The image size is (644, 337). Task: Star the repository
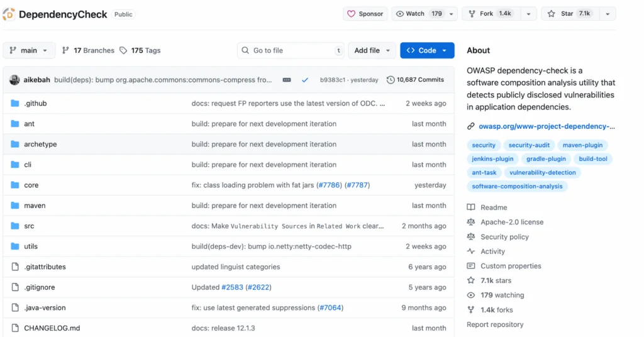(570, 14)
